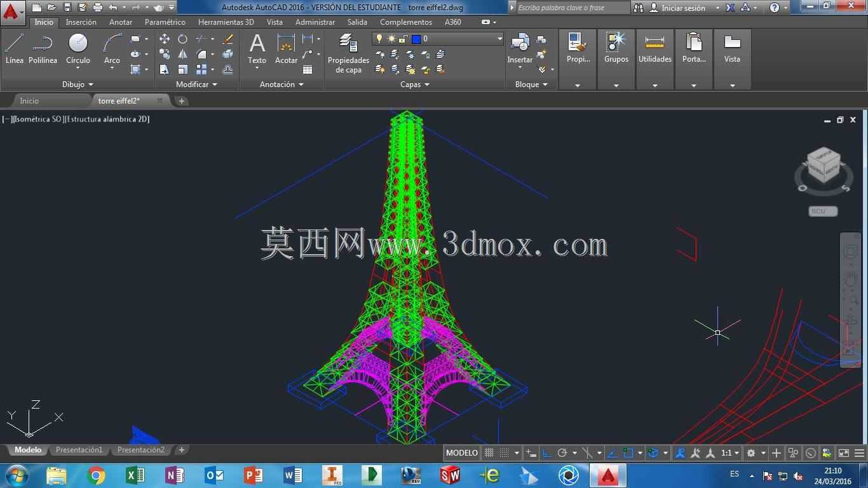Open the Inicio file tab
This screenshot has height=488, width=868.
coord(29,100)
